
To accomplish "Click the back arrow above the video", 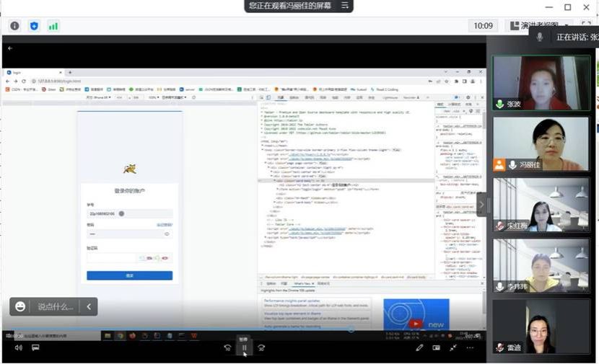I will [x=10, y=48].
